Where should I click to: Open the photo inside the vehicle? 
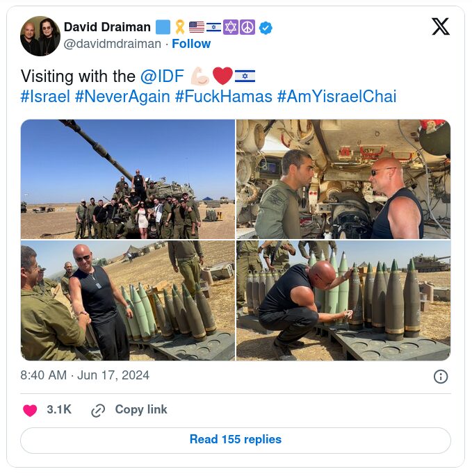(x=343, y=179)
